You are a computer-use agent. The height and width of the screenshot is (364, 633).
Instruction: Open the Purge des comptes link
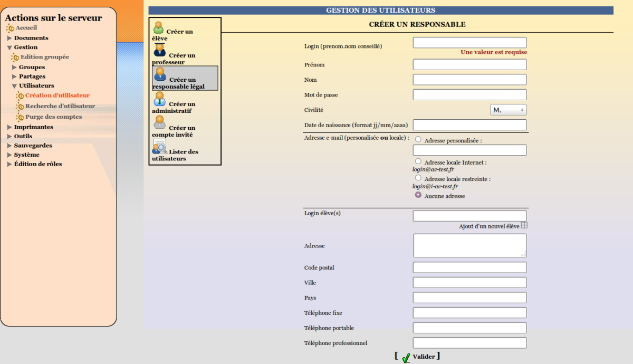(x=54, y=117)
